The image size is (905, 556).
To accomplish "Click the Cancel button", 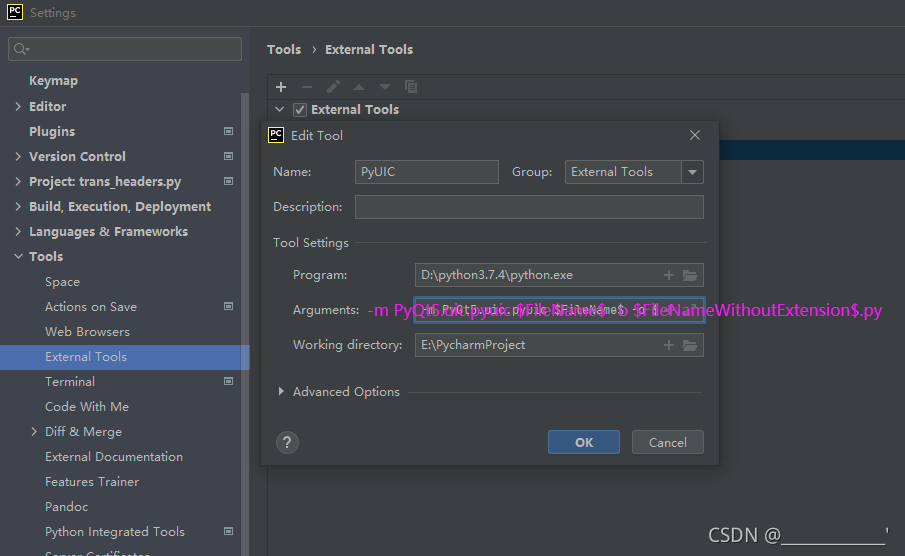I will coord(667,442).
